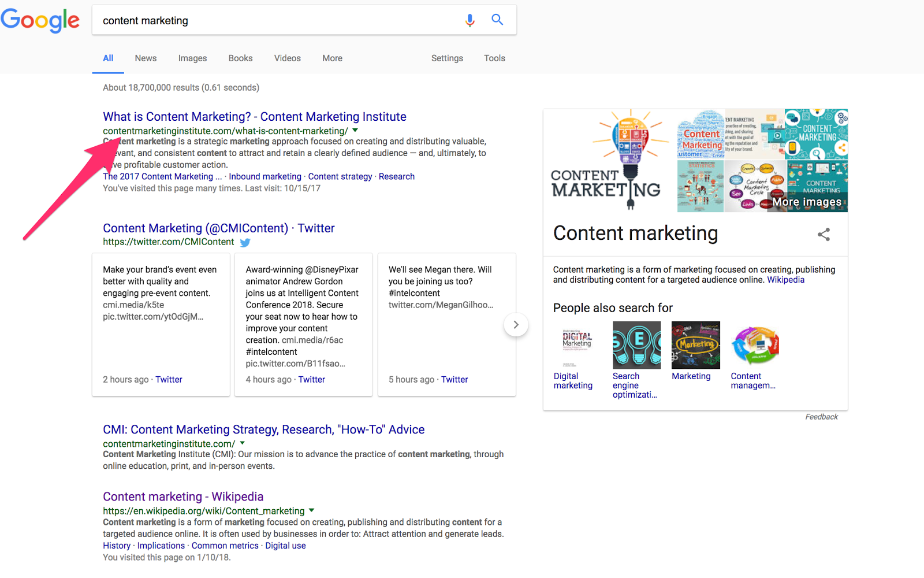Click the Search engine optimizati… label link
The image size is (924, 578).
tap(635, 386)
